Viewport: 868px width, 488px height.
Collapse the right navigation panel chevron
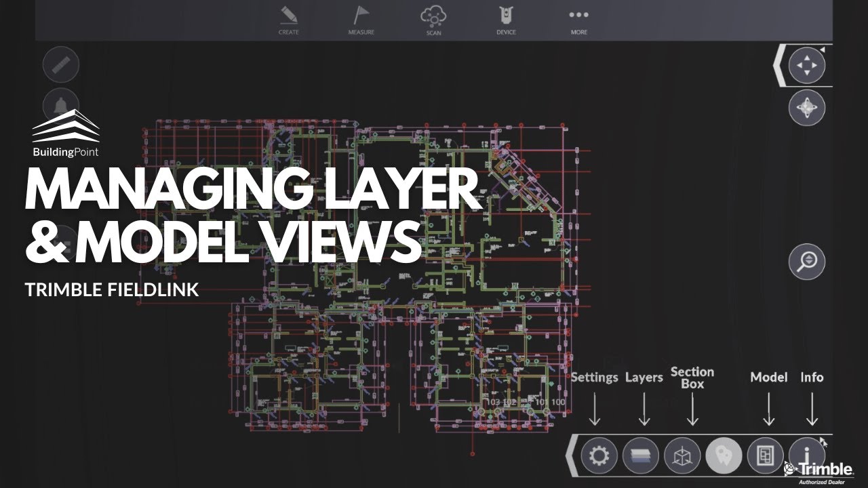(x=780, y=66)
